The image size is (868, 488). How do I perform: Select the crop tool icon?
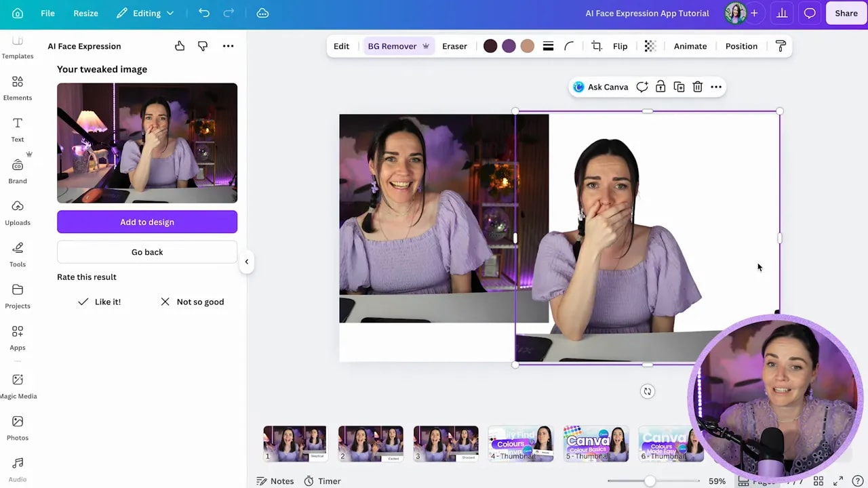(597, 46)
